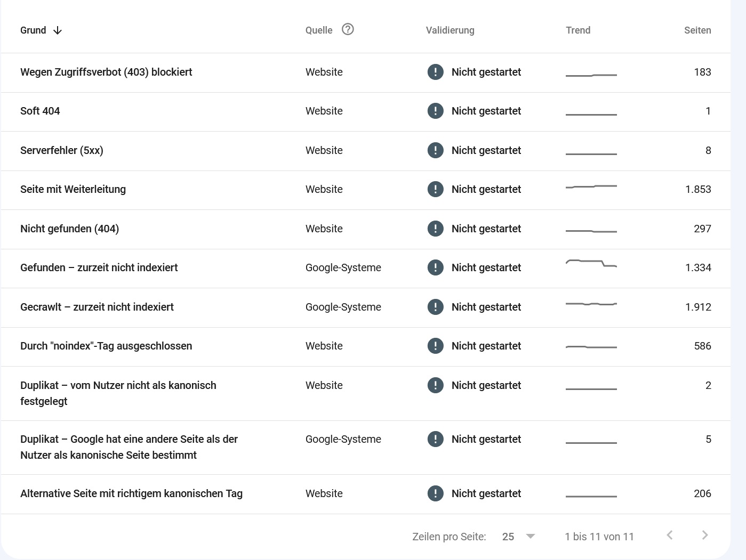Click warning icon in Seite mit Weiterleitung row
This screenshot has height=560, width=746.
pyautogui.click(x=435, y=189)
